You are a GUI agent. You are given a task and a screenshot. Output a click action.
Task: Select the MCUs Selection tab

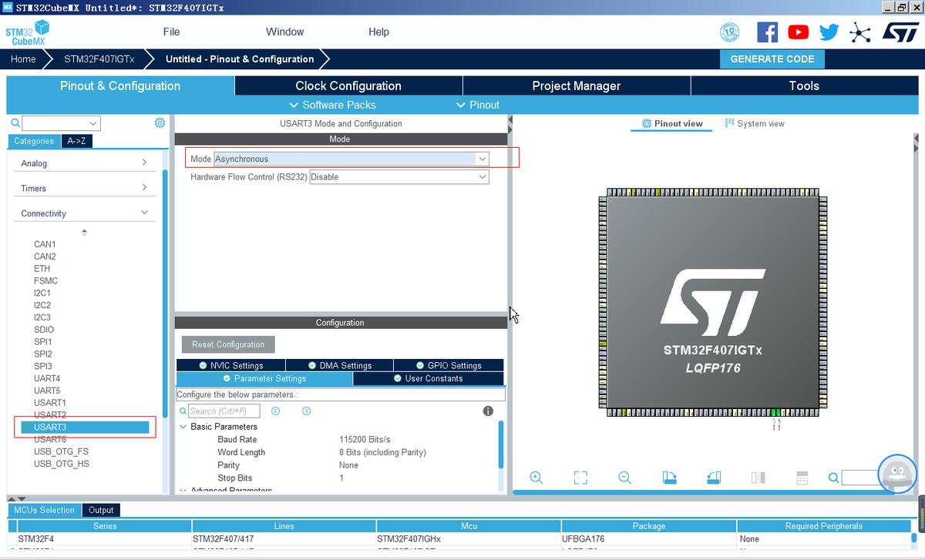[x=45, y=510]
